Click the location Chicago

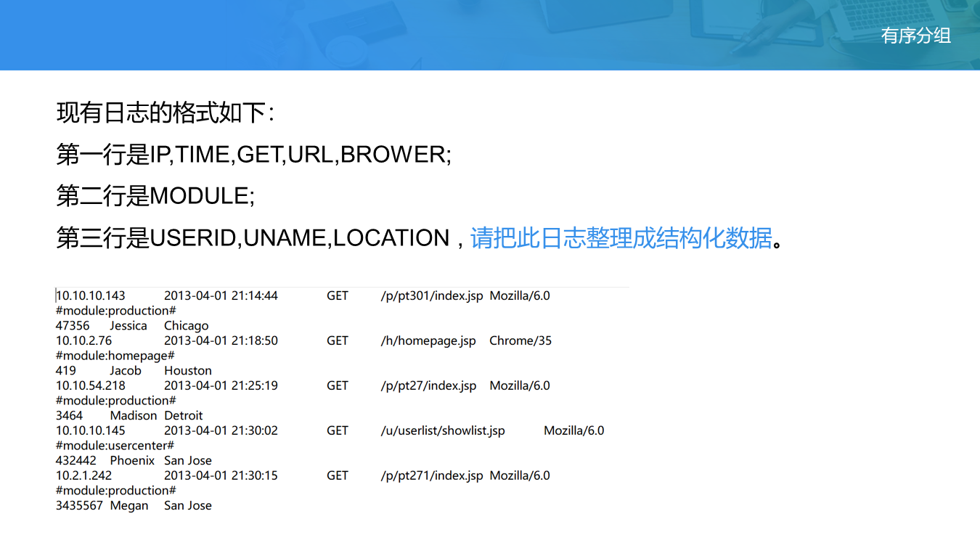pos(187,326)
